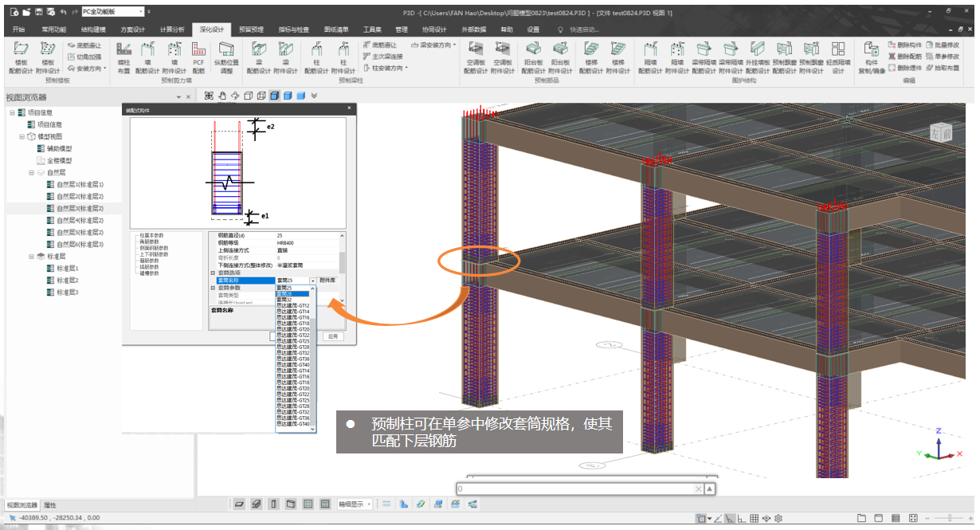The width and height of the screenshot is (980, 530).
Task: Click 构件复制/镜像 icon
Action: click(x=871, y=54)
